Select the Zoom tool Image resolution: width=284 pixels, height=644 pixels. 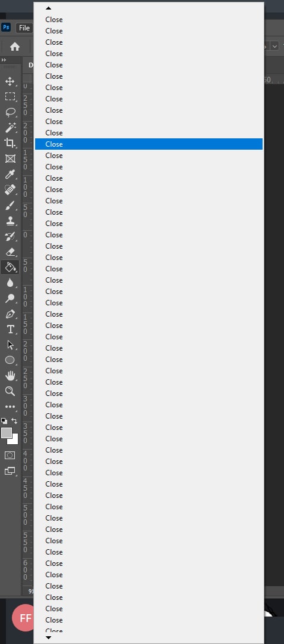(x=10, y=391)
